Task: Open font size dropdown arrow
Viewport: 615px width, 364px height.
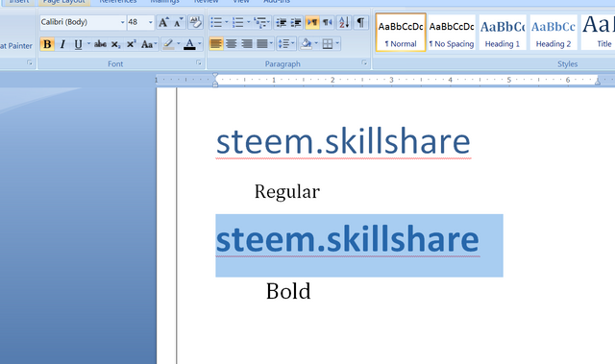Action: tap(151, 22)
